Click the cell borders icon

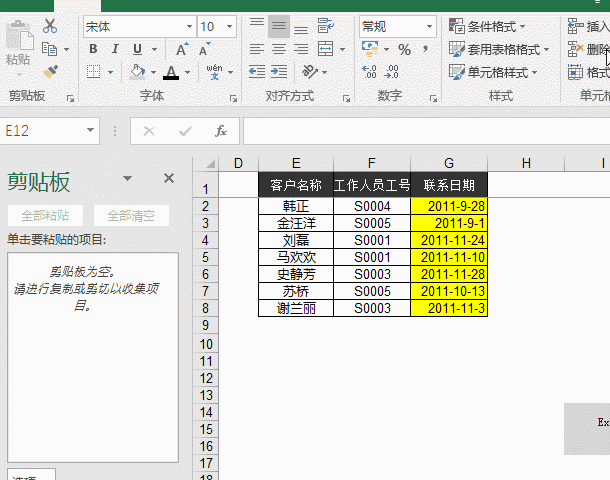click(x=93, y=72)
